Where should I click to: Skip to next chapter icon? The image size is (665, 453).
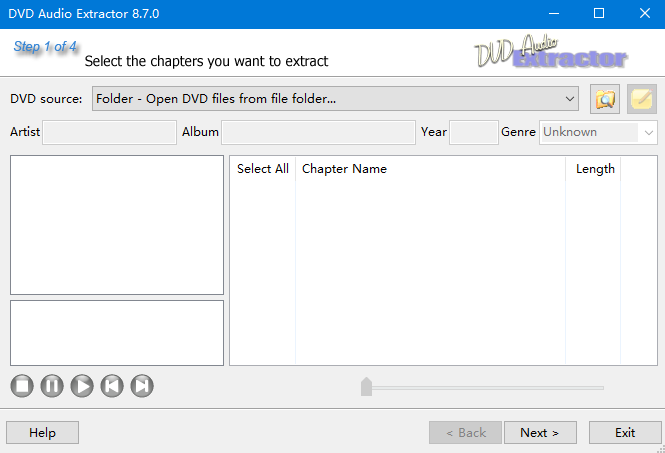coord(142,386)
